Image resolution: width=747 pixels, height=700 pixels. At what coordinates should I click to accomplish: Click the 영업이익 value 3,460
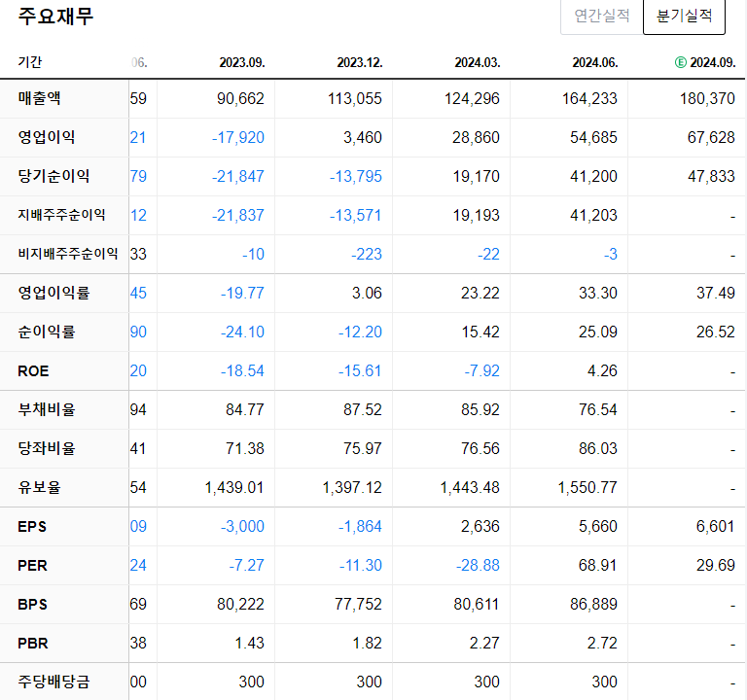pos(363,138)
